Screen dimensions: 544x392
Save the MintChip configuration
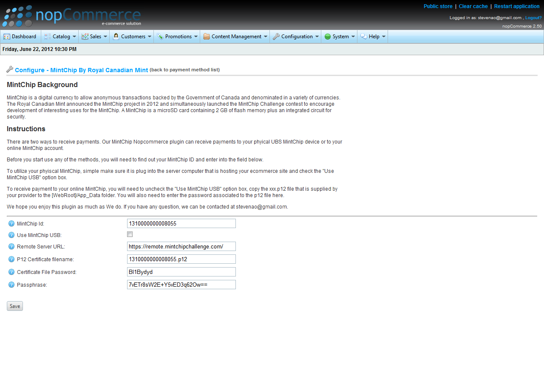pos(15,306)
